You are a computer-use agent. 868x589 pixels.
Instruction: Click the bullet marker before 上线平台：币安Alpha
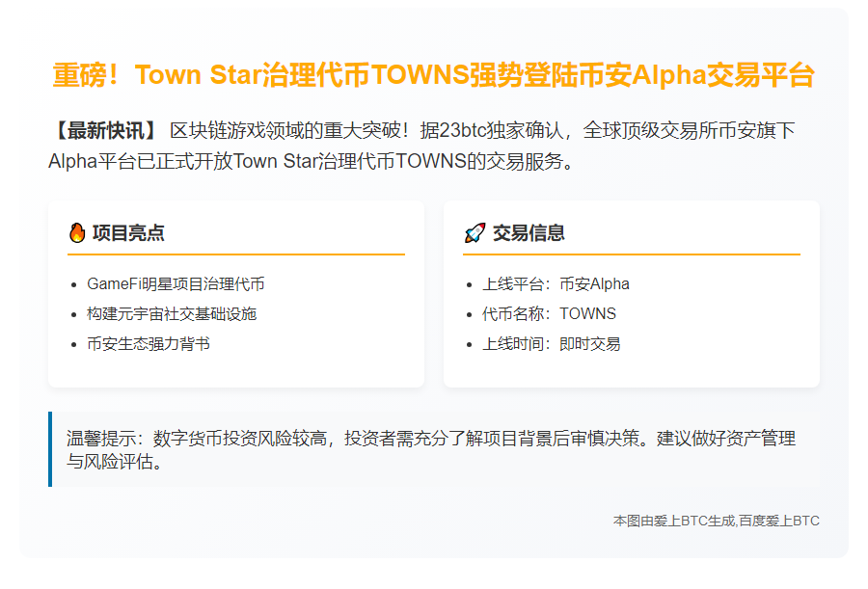[x=470, y=284]
